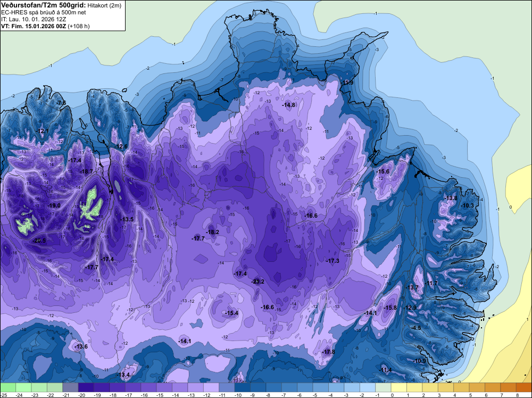Image resolution: width=532 pixels, height=398 pixels.
Task: Click the -14.8 temperature label
Action: coord(289,105)
